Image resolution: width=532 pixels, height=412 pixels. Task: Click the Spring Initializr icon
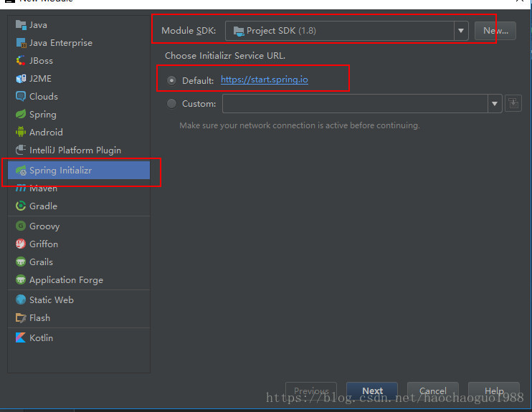[x=21, y=171]
